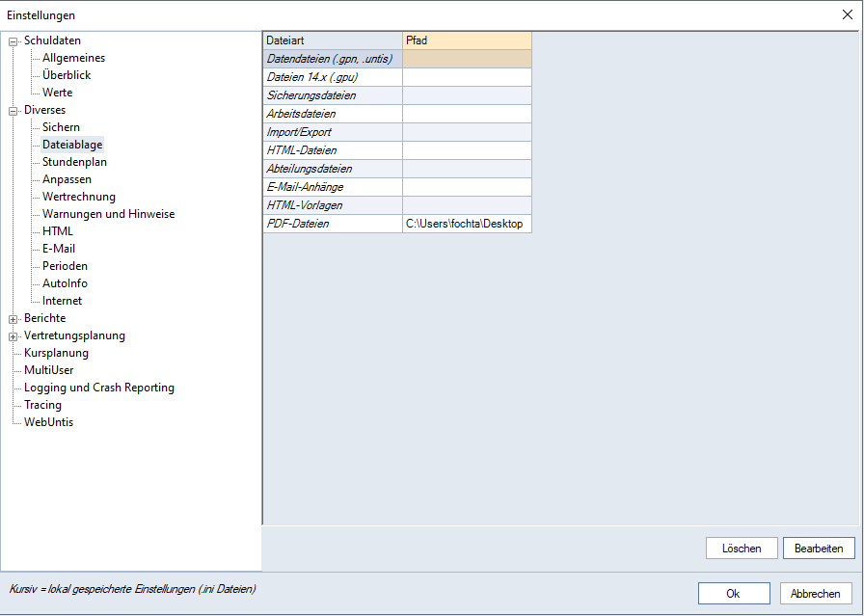864x616 pixels.
Task: Select Stundenplan in the settings tree
Action: coord(74,162)
